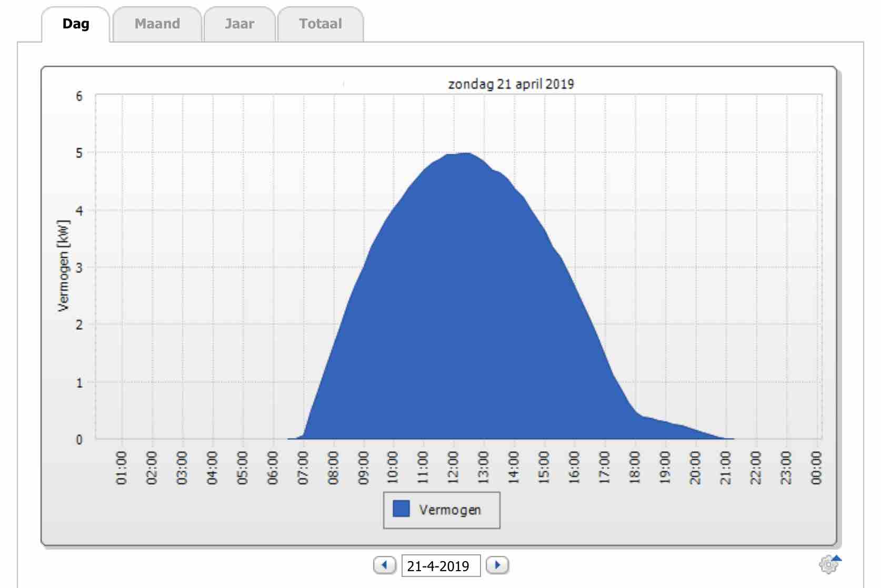Click the blue Vermogen legend square
The height and width of the screenshot is (588, 881).
tap(401, 509)
